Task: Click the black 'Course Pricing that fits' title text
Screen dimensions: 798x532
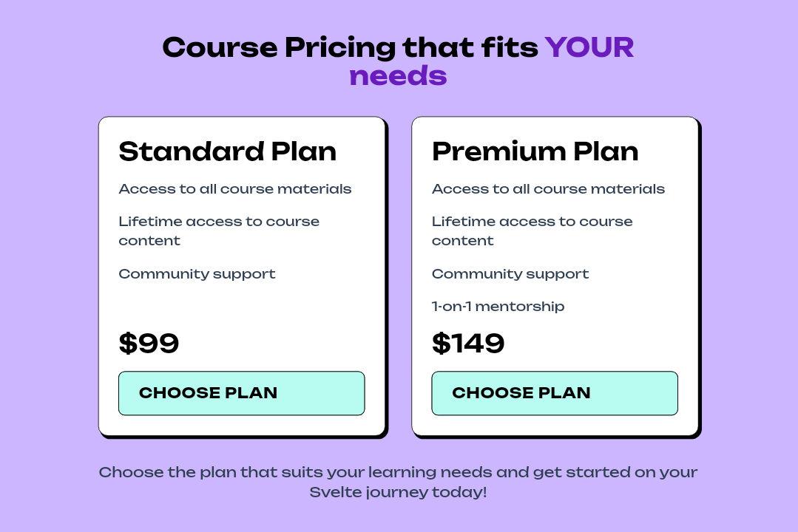Action: pyautogui.click(x=350, y=48)
